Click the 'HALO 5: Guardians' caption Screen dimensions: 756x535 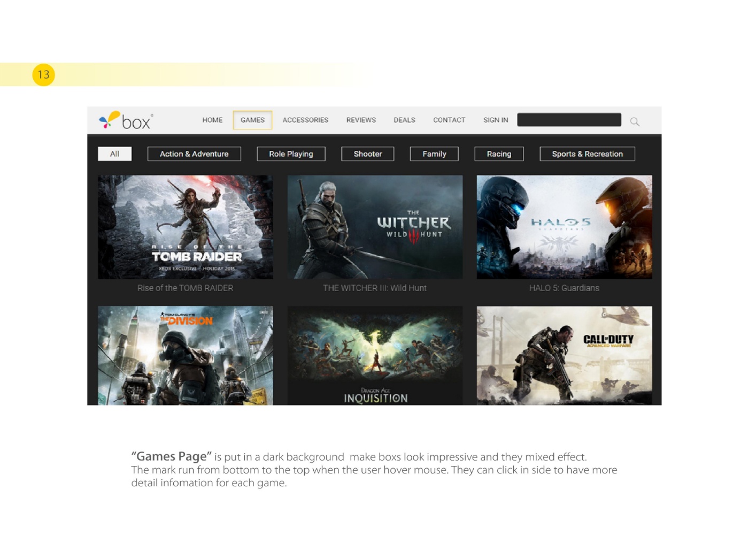564,288
